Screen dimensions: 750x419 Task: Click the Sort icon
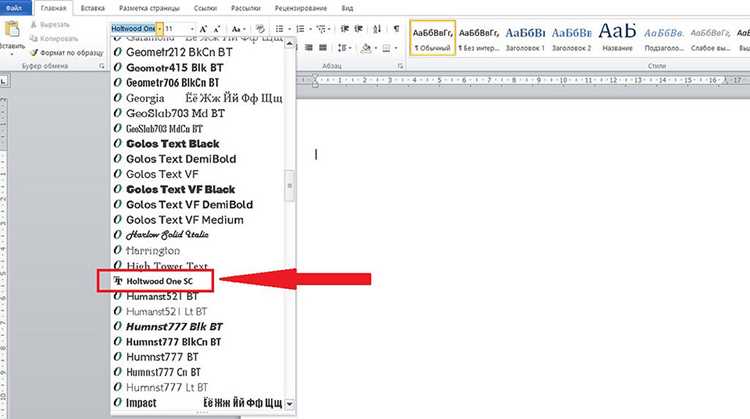[377, 29]
